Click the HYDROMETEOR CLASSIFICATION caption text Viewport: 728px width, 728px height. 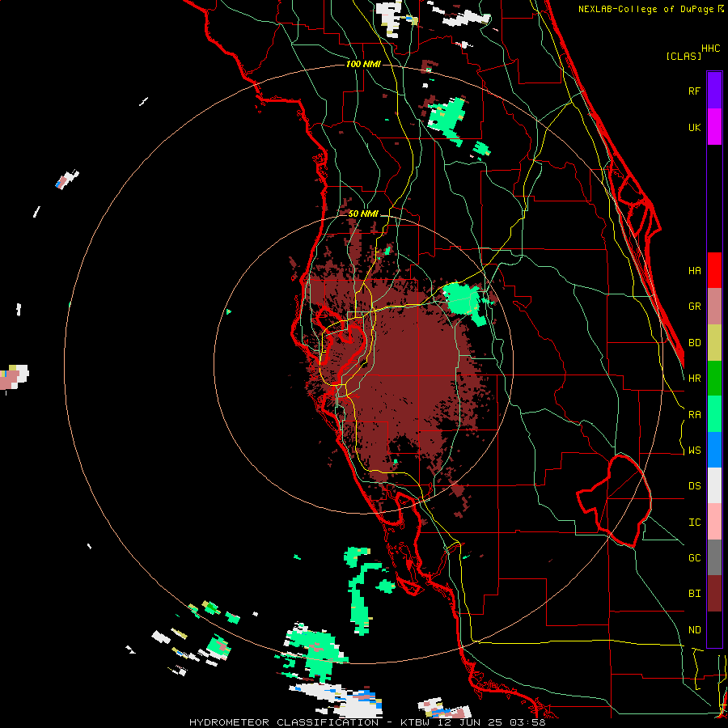(284, 722)
